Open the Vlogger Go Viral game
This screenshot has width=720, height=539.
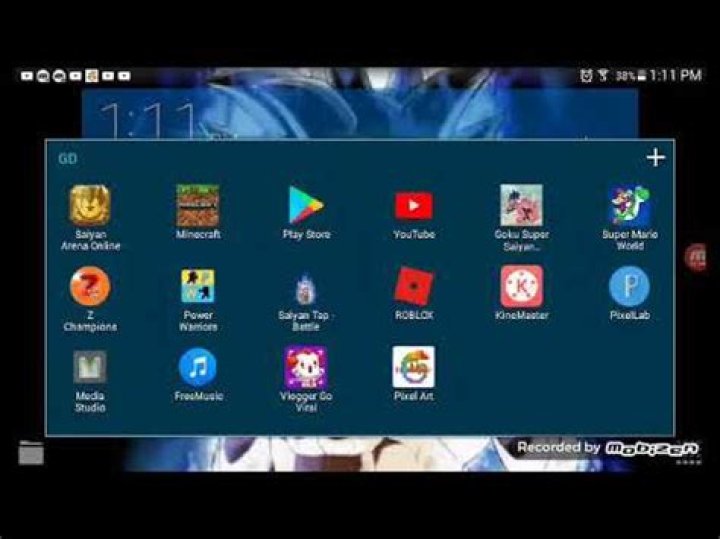[306, 368]
